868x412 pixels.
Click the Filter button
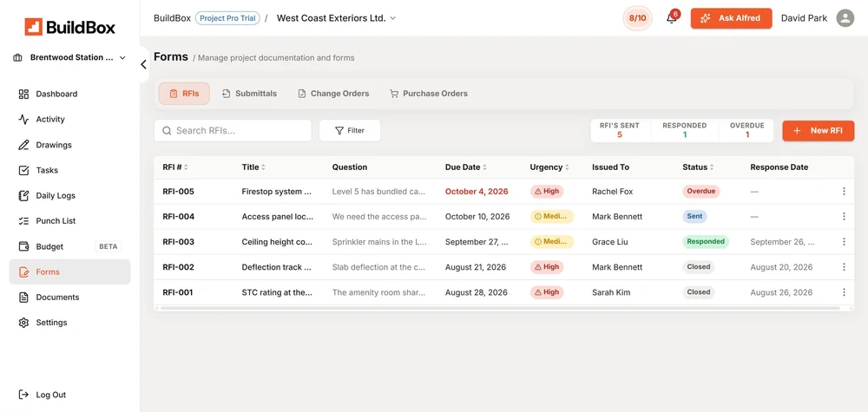(x=350, y=130)
